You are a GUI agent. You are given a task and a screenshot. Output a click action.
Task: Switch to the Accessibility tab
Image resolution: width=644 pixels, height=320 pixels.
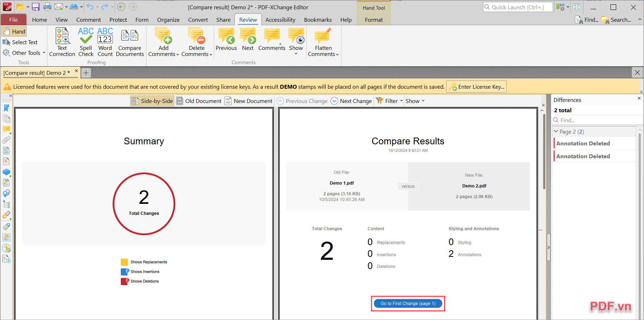click(280, 20)
